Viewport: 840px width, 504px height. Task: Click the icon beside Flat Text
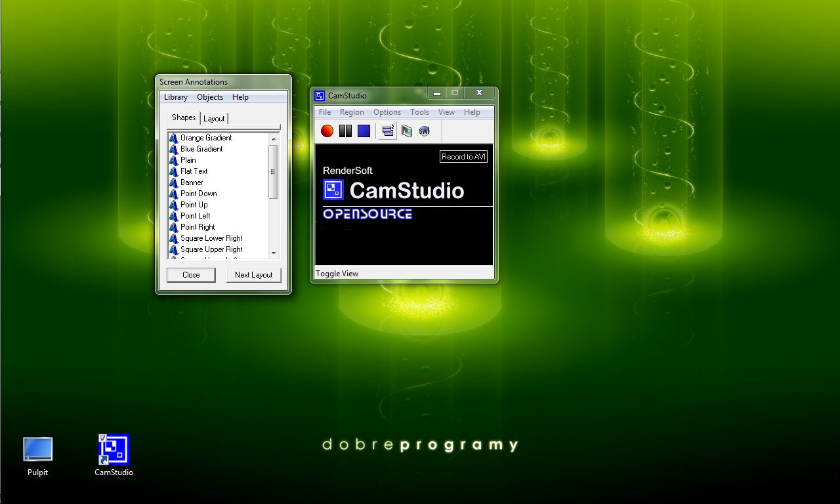click(x=174, y=171)
